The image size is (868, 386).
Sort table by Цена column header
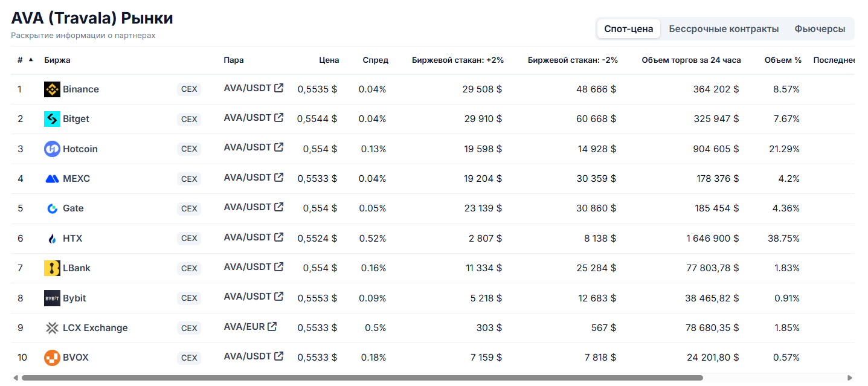tap(329, 60)
